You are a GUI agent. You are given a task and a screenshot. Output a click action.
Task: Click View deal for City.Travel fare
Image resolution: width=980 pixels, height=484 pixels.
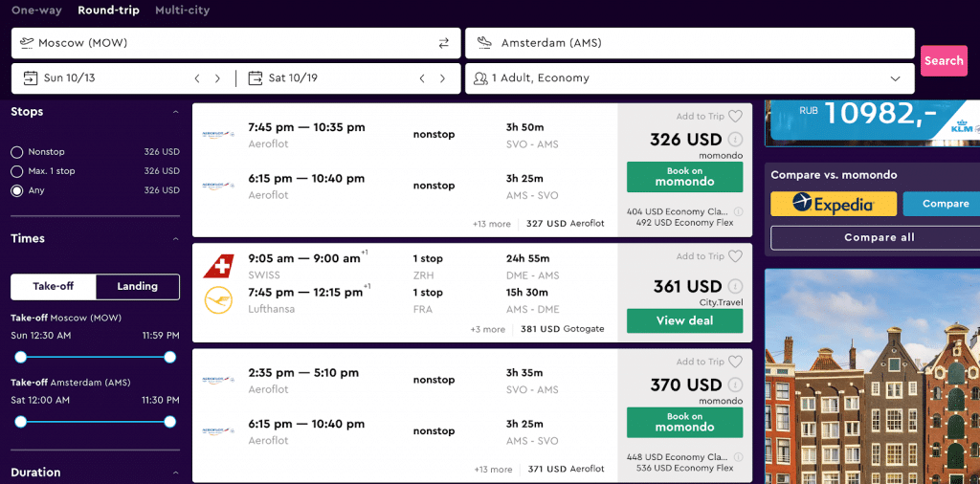point(684,321)
